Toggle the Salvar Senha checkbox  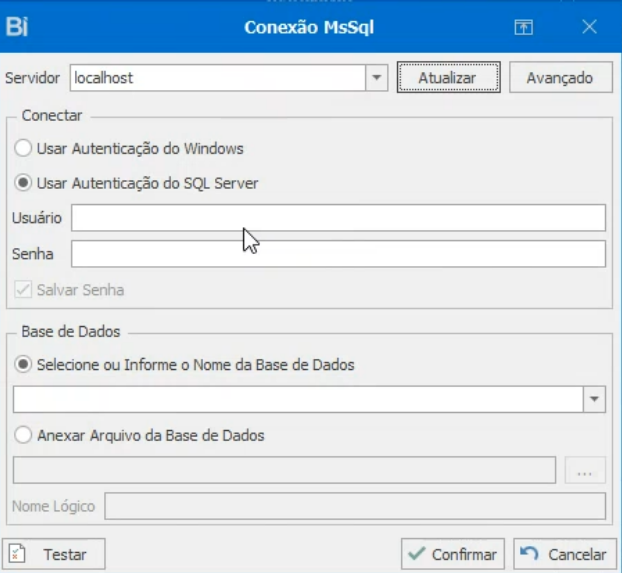tap(23, 290)
